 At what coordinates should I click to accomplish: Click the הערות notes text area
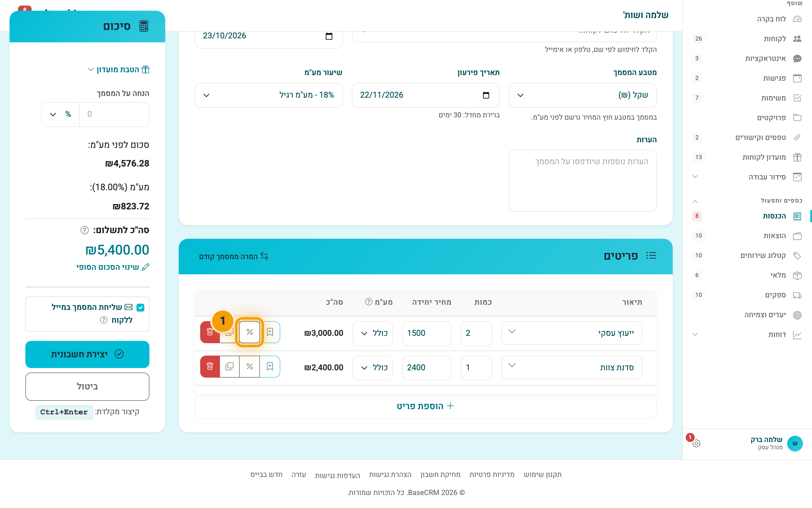point(582,180)
